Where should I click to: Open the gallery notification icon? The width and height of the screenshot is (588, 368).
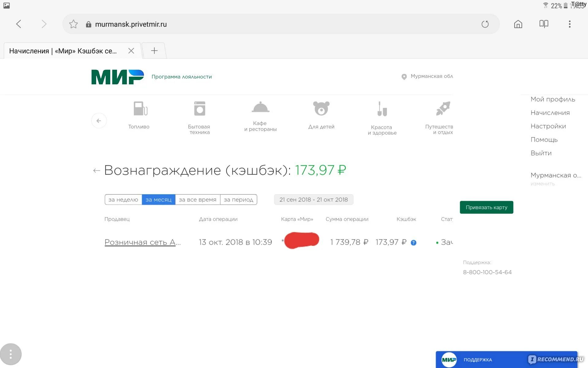tap(6, 6)
